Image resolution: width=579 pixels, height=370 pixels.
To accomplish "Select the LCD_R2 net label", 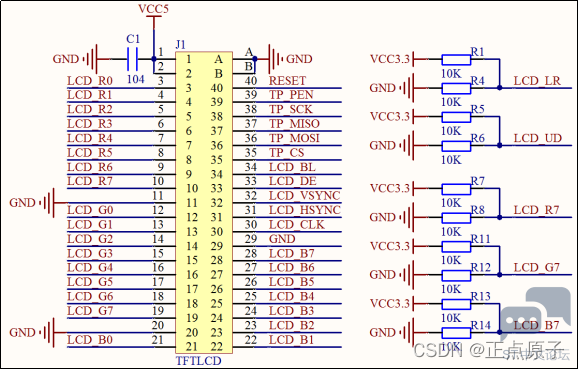I will (x=90, y=109).
